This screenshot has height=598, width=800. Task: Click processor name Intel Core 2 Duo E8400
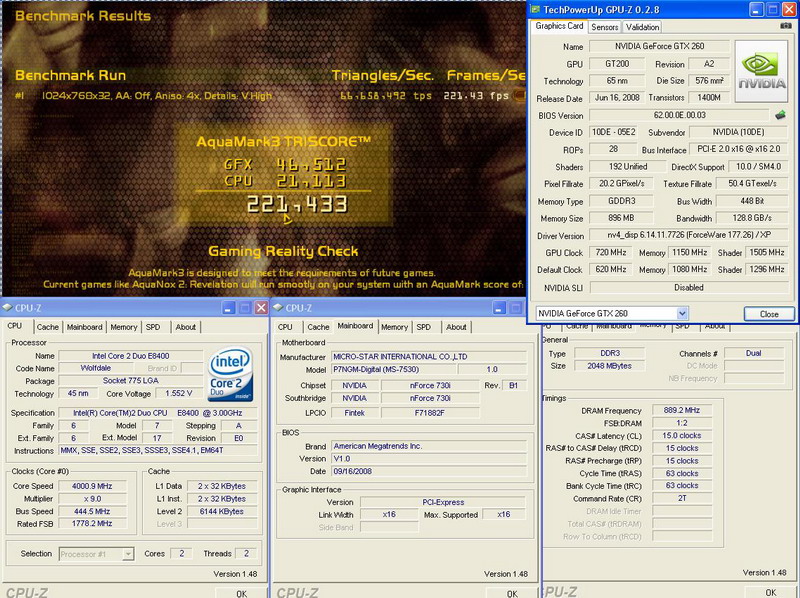[x=131, y=356]
